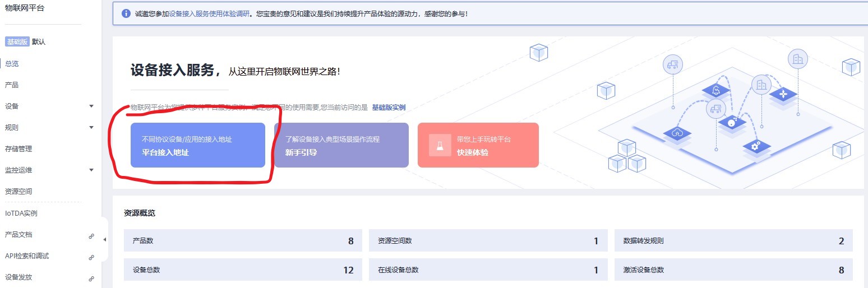The height and width of the screenshot is (288, 868).
Task: Click the 资源空间数 statistic card
Action: click(488, 241)
